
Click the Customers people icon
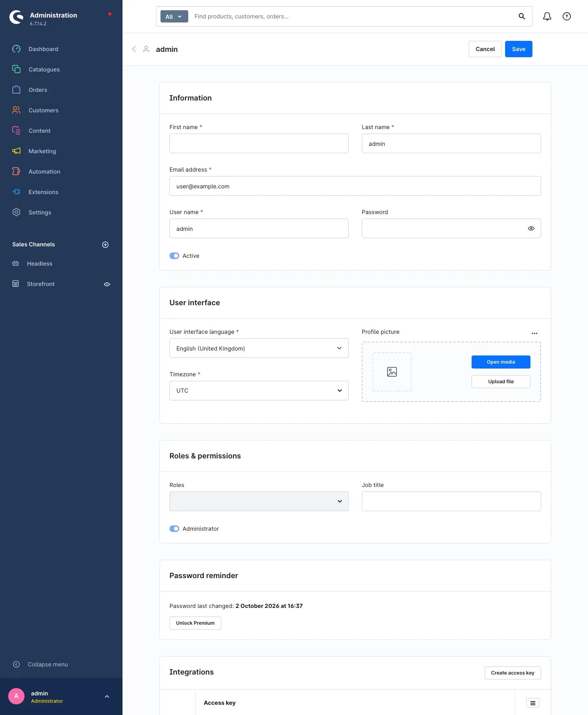(16, 110)
